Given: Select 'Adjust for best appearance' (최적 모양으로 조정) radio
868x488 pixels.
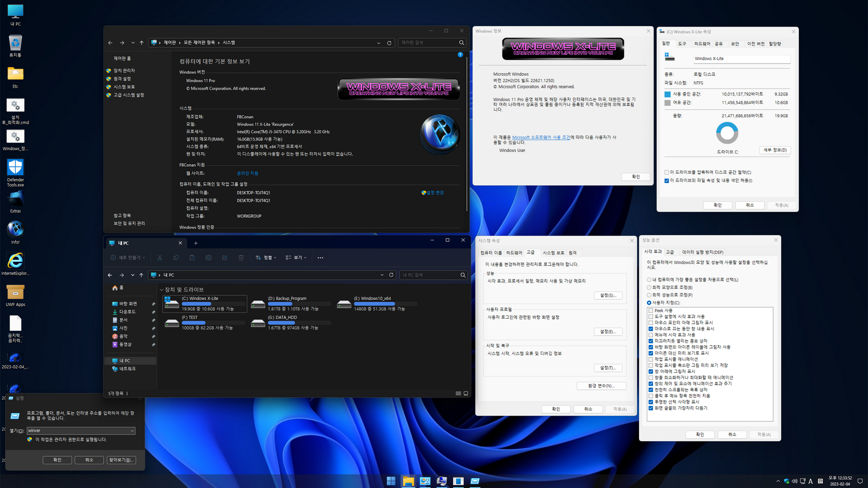Looking at the screenshot, I should click(649, 287).
